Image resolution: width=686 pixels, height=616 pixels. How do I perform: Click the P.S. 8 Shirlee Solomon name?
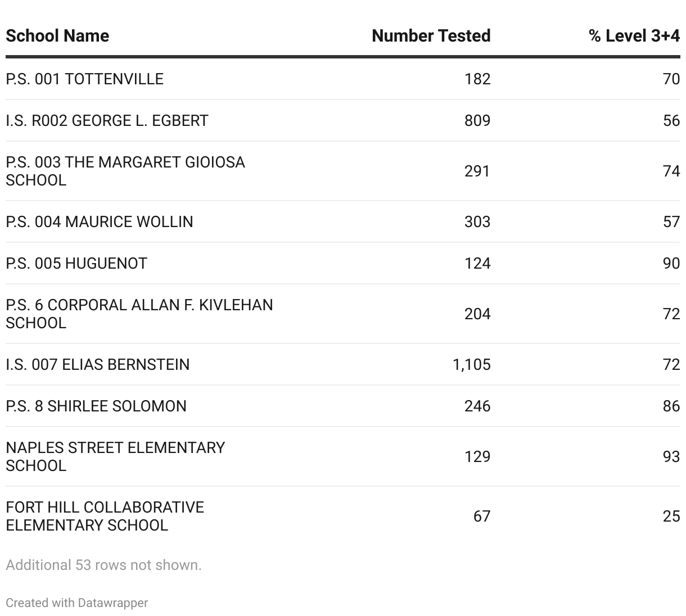96,406
